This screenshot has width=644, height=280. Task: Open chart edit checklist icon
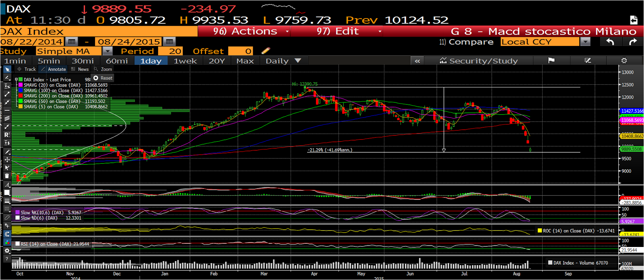(588, 60)
